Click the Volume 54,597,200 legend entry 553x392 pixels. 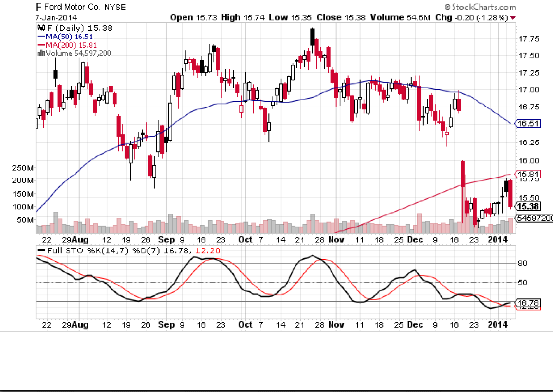pyautogui.click(x=78, y=53)
